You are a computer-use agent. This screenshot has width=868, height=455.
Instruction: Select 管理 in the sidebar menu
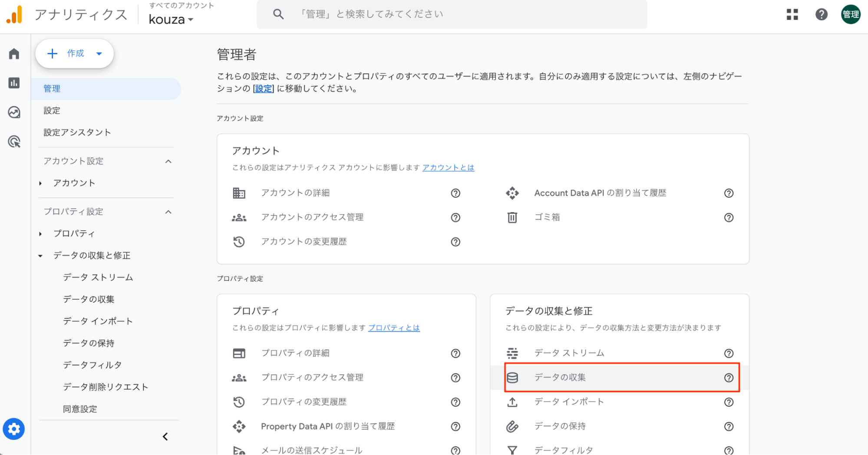(52, 88)
